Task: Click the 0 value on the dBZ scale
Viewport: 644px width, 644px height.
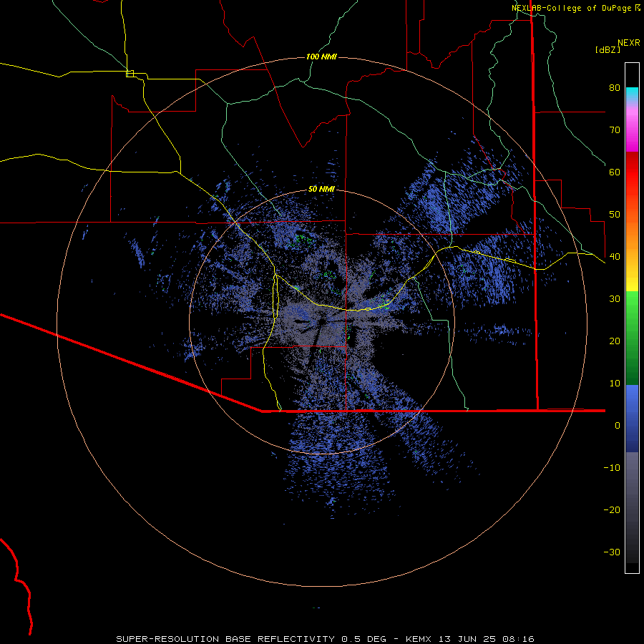Action: tap(618, 426)
